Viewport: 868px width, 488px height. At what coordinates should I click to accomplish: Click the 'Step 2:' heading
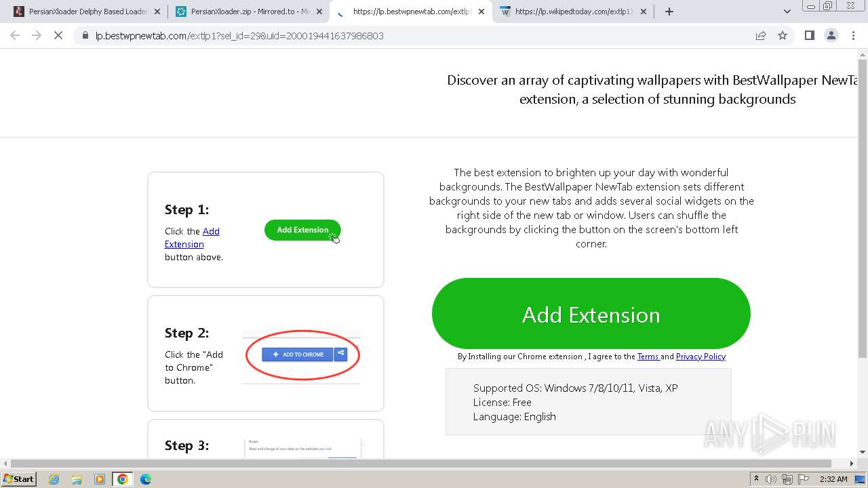tap(186, 333)
